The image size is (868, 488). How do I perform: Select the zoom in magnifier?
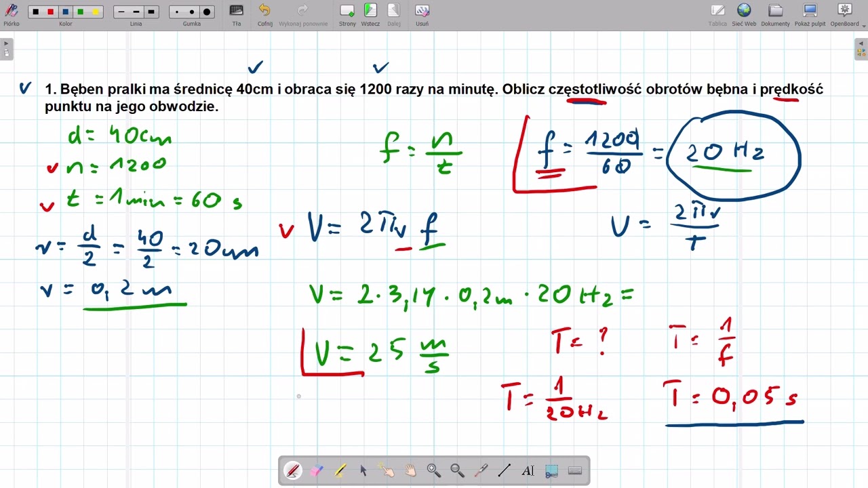pos(434,470)
